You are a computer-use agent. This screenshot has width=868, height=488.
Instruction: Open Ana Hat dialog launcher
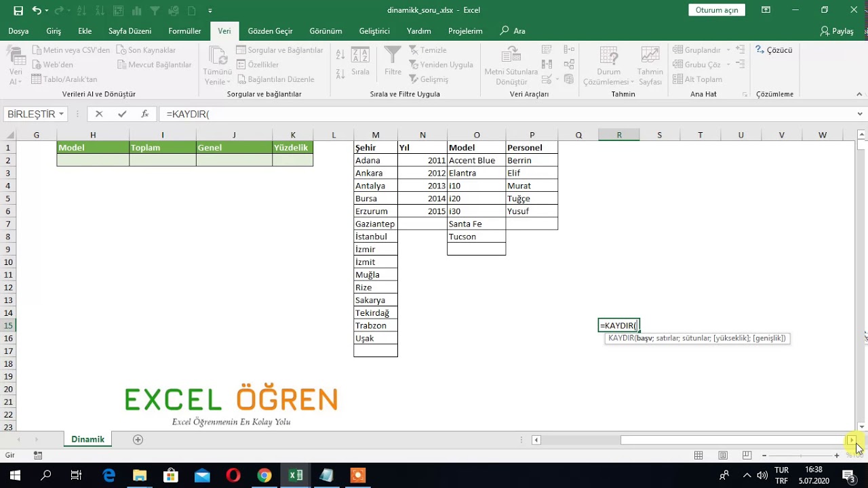[745, 94]
